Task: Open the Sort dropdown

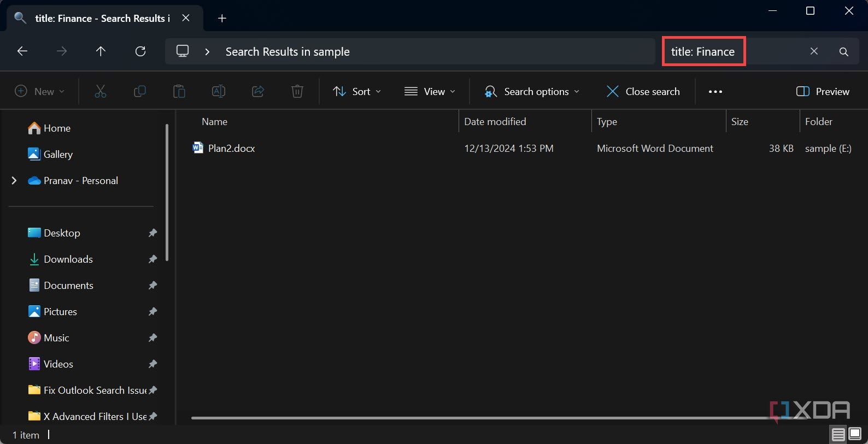Action: click(x=357, y=91)
